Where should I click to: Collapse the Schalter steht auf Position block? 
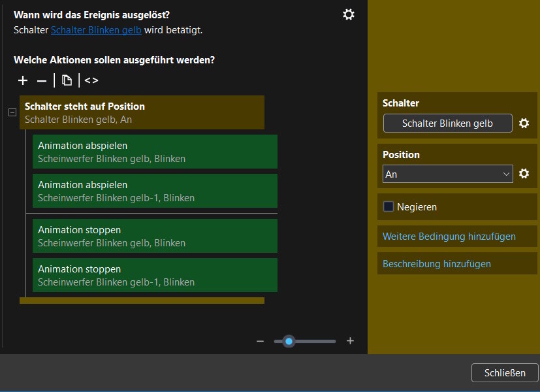[x=12, y=112]
